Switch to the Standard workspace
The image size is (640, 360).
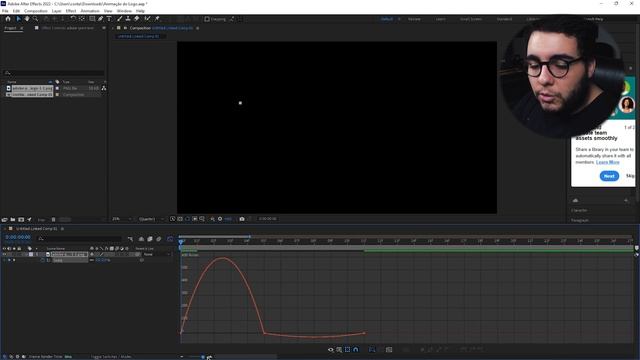(x=504, y=19)
